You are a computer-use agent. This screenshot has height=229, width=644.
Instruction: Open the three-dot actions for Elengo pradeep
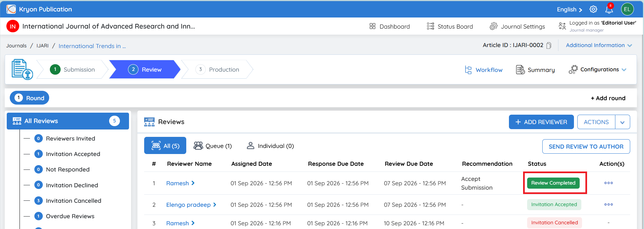[609, 204]
